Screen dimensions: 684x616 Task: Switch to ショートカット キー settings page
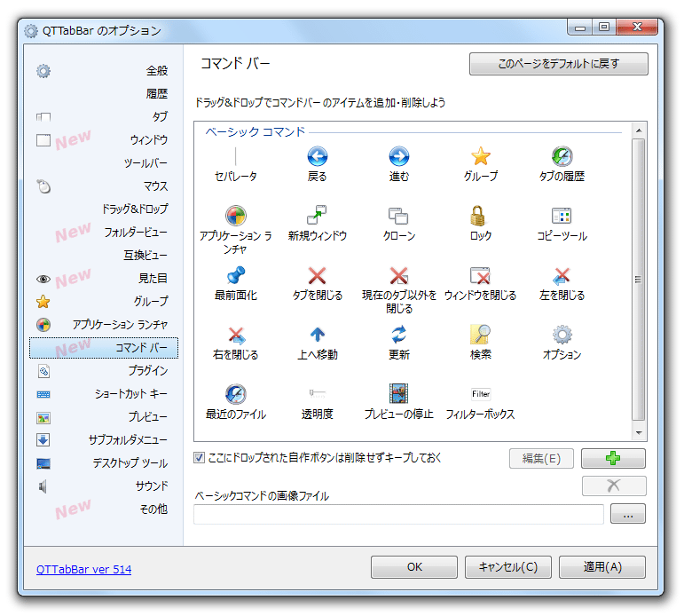[131, 394]
